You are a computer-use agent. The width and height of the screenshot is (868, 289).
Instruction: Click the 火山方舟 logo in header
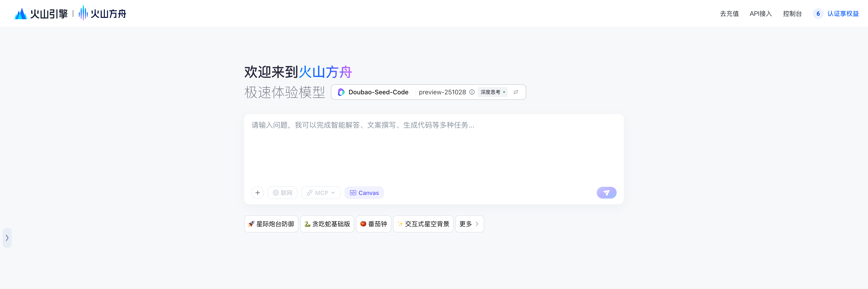[x=102, y=14]
